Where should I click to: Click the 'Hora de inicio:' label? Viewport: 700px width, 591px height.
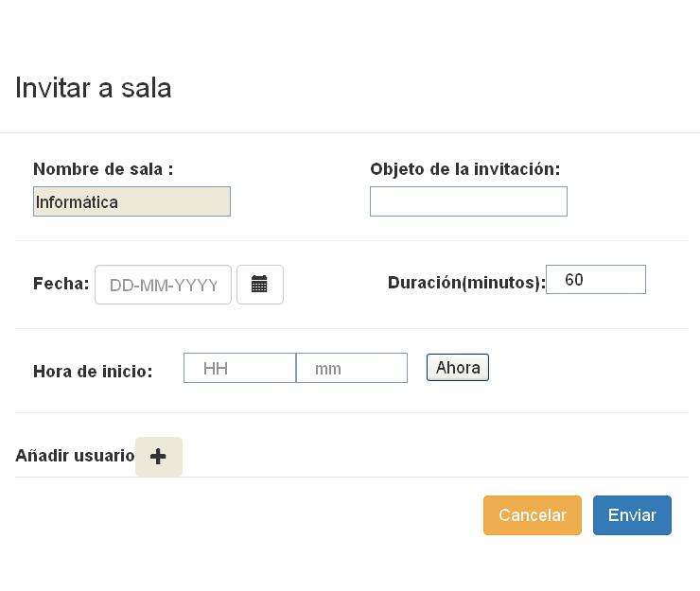pos(93,372)
